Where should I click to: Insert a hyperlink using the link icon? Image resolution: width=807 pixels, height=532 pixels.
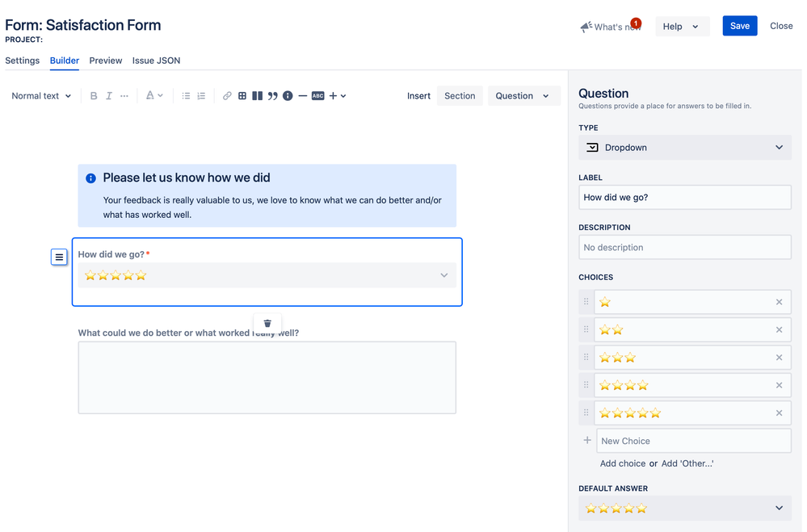click(227, 95)
